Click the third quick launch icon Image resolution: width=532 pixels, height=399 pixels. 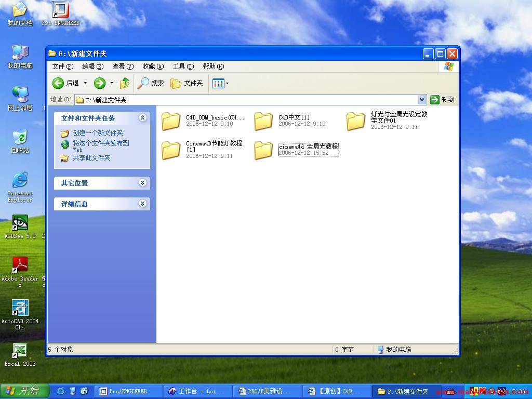click(85, 391)
